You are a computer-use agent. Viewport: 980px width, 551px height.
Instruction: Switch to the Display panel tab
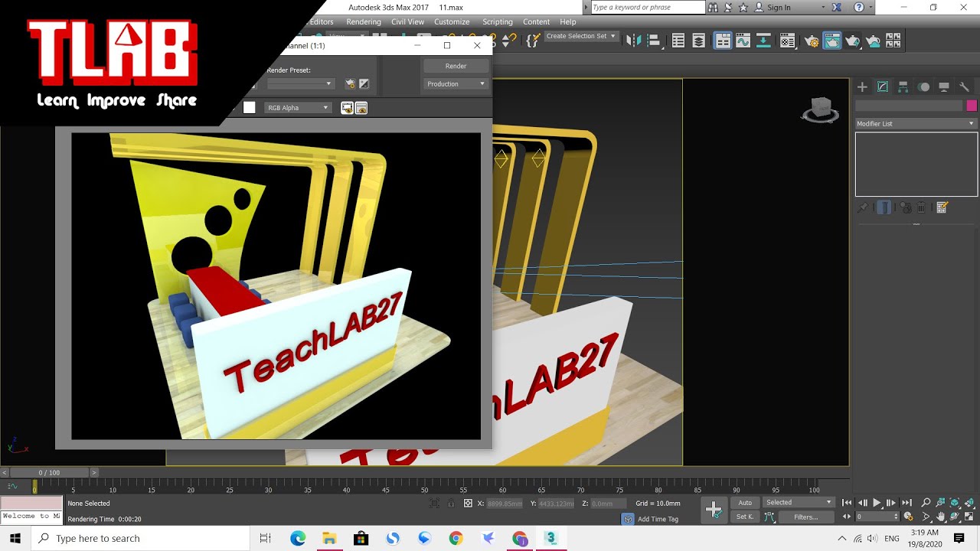point(944,87)
